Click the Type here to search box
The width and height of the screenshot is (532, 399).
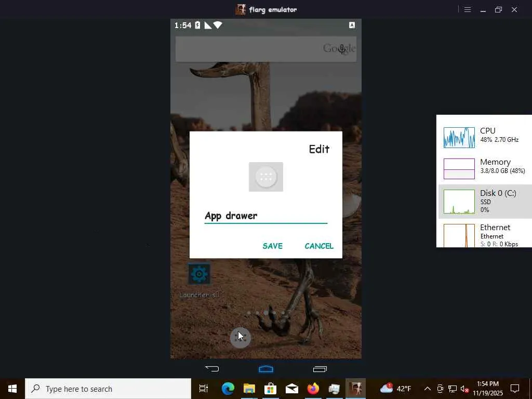pyautogui.click(x=108, y=389)
